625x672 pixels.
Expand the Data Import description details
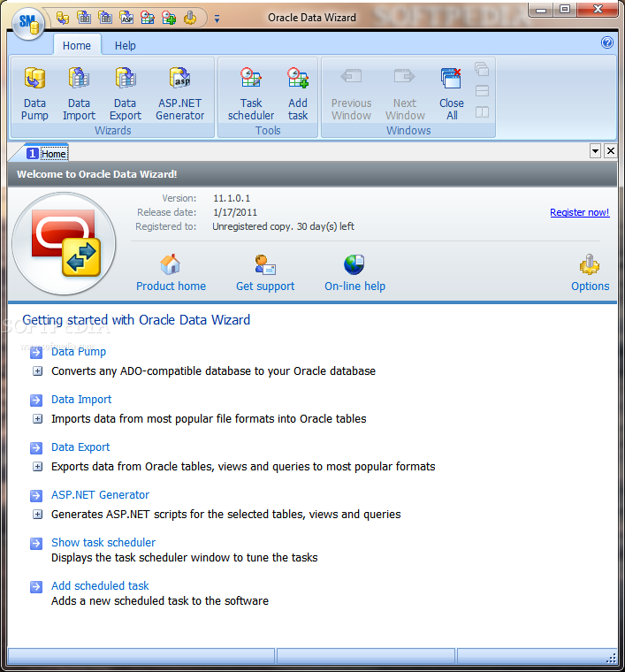point(38,419)
